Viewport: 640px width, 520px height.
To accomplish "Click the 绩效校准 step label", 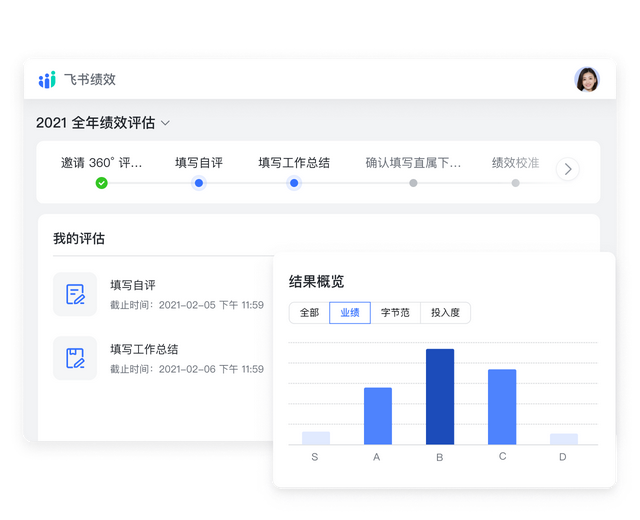I will pyautogui.click(x=515, y=162).
